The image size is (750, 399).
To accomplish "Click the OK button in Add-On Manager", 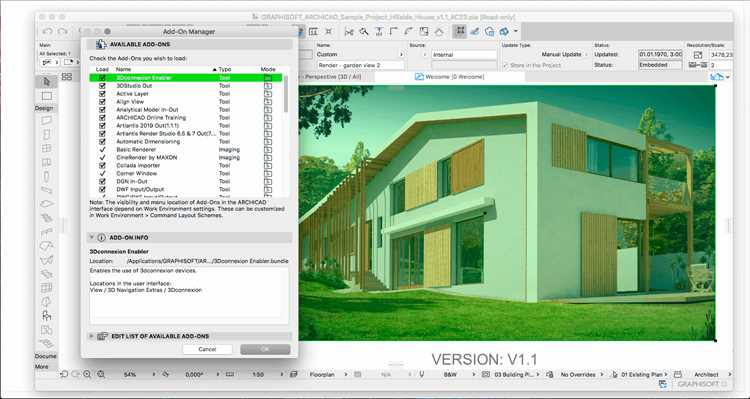I will [265, 349].
